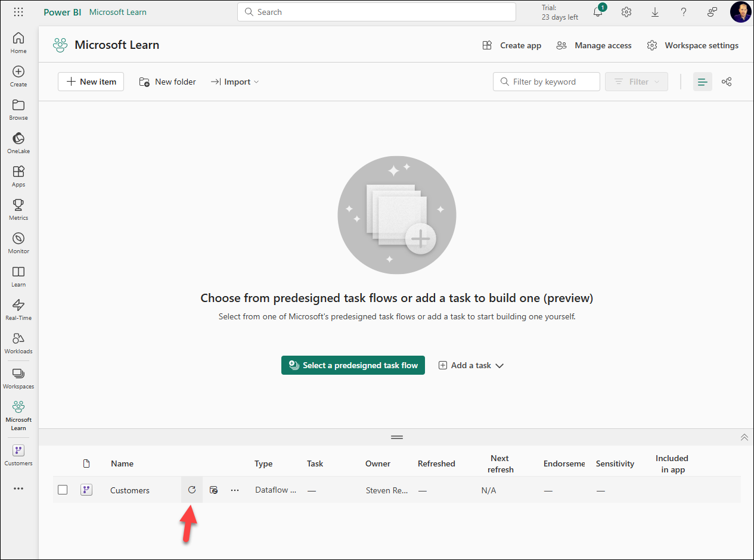This screenshot has width=754, height=560.
Task: Click the top Search box
Action: click(x=377, y=12)
